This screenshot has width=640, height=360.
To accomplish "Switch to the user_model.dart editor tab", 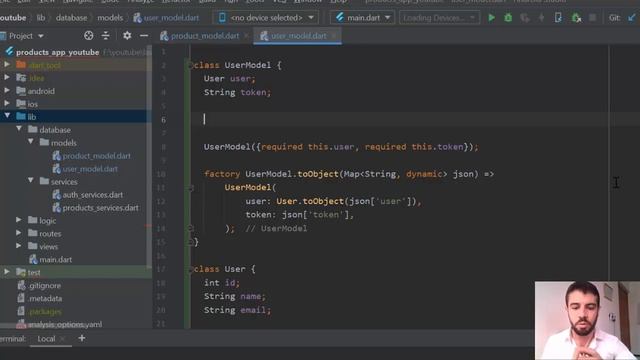I will tap(298, 36).
